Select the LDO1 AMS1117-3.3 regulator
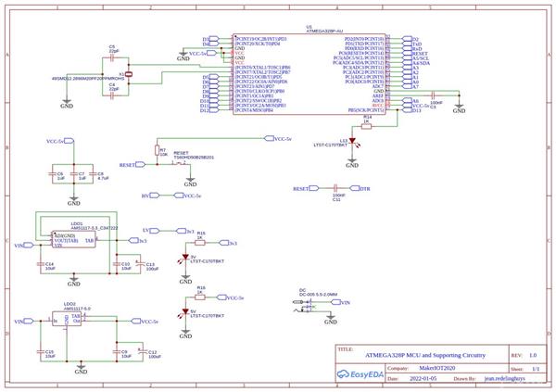The width and height of the screenshot is (556, 392). click(74, 239)
